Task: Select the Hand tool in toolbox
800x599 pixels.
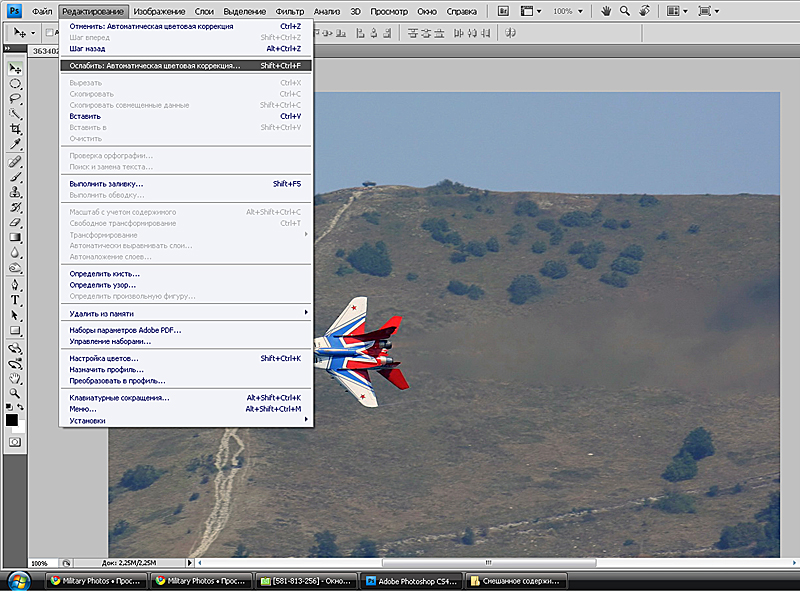Action: click(15, 379)
